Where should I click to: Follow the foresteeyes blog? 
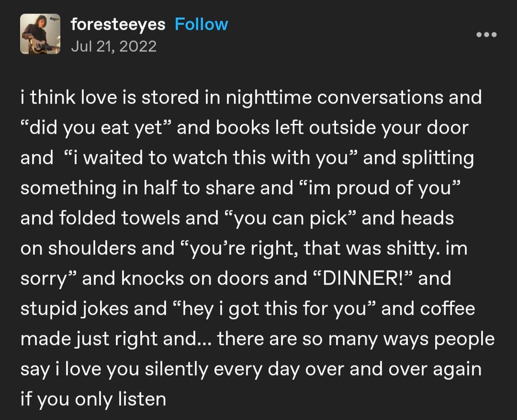point(201,24)
